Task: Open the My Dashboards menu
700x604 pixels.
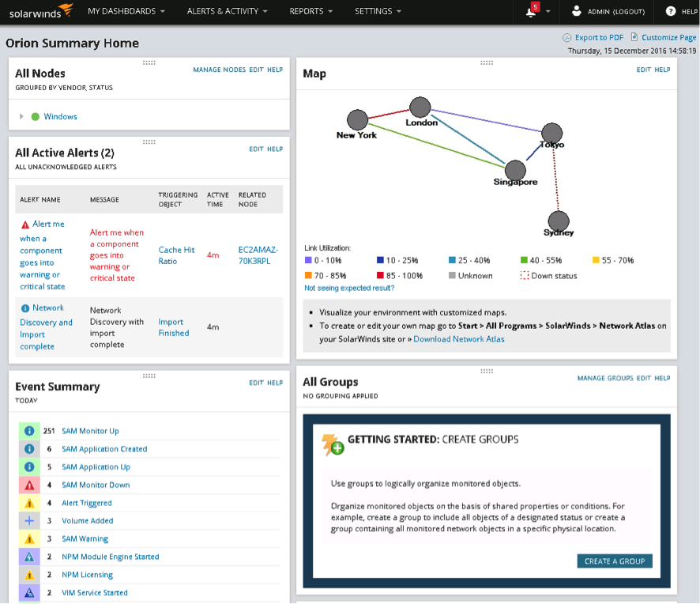Action: point(126,11)
